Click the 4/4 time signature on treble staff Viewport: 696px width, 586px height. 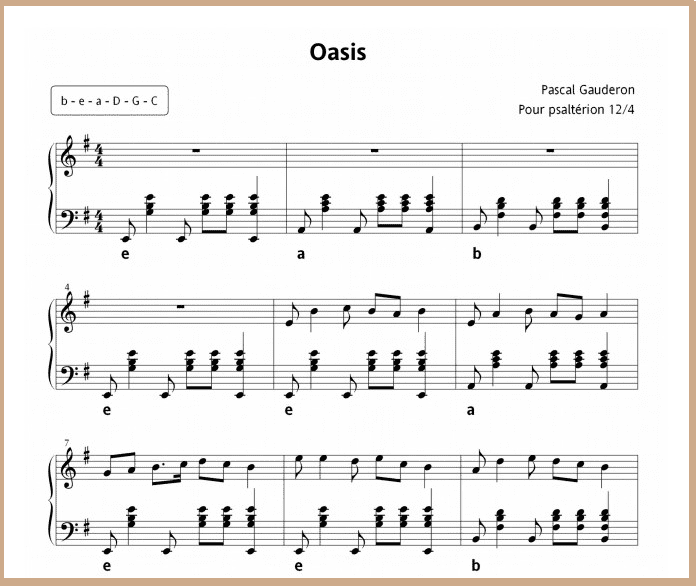99,156
